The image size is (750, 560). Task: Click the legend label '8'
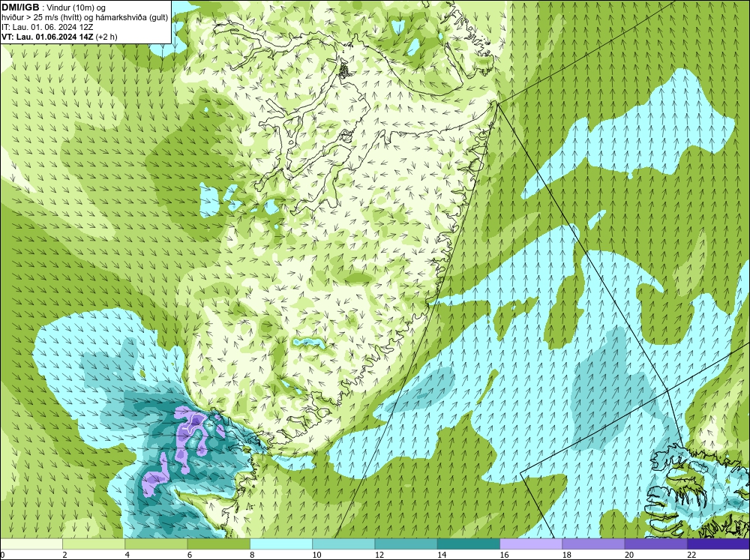click(252, 555)
